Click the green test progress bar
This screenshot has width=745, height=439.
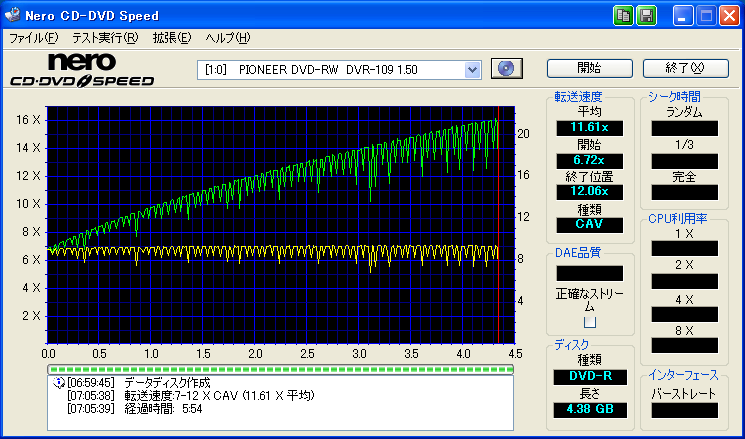[280, 369]
